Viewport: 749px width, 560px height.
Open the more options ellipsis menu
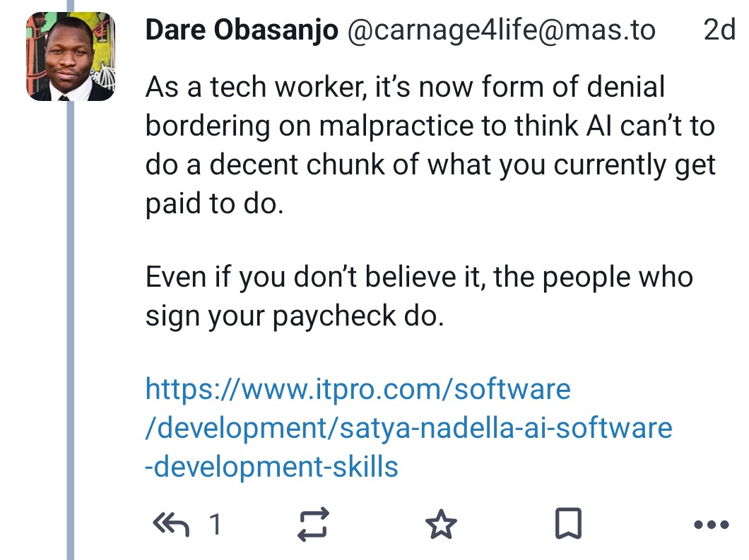point(711,525)
